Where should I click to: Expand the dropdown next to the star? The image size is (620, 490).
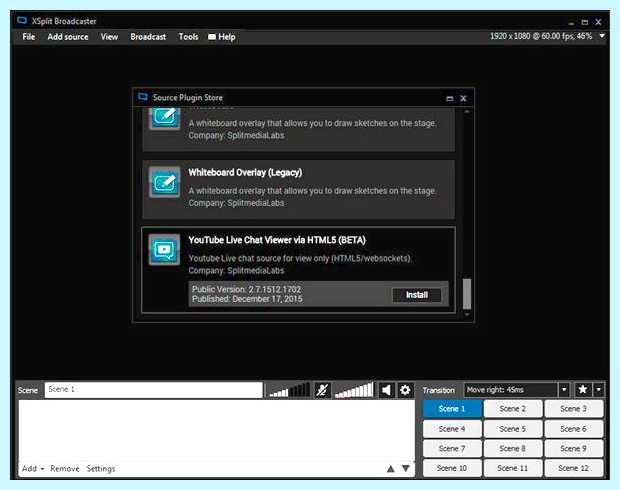599,390
